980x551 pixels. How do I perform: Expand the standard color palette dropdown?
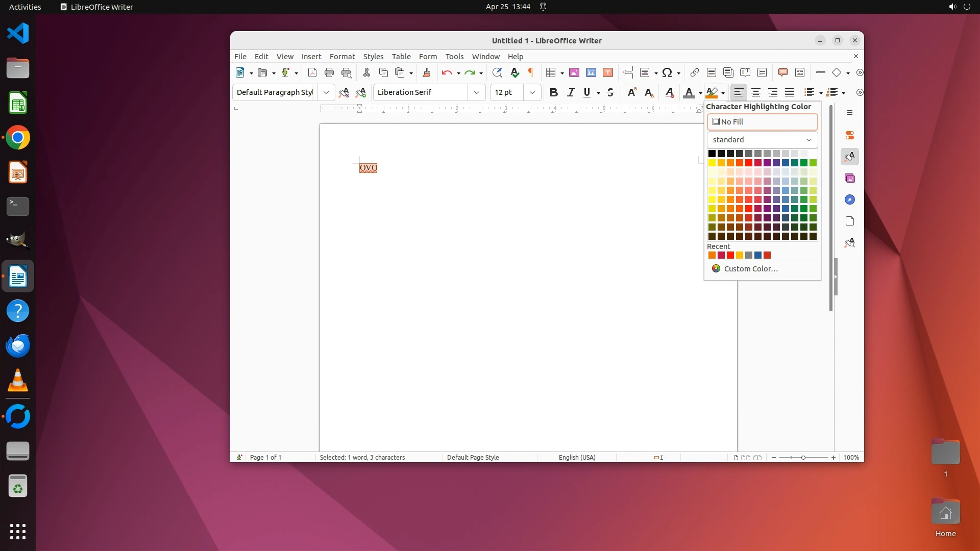click(x=808, y=140)
